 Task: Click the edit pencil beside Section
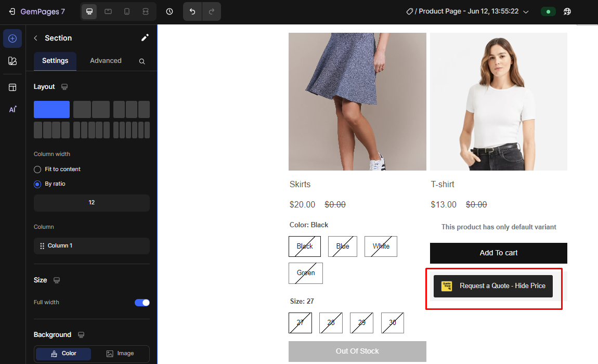click(x=145, y=37)
